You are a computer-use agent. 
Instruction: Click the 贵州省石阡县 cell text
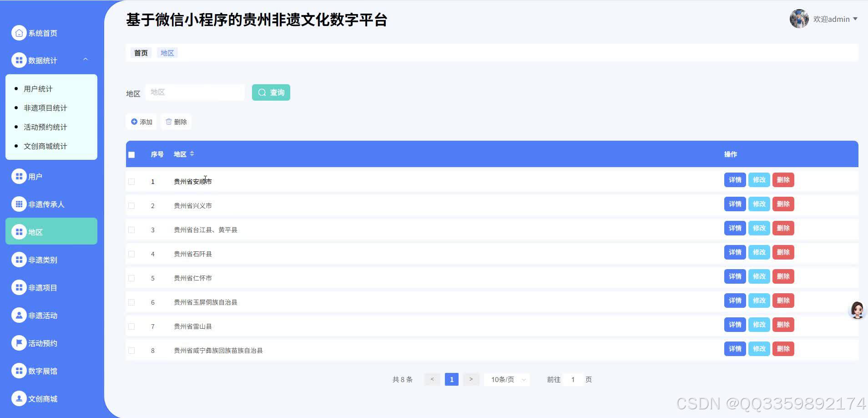pyautogui.click(x=193, y=254)
